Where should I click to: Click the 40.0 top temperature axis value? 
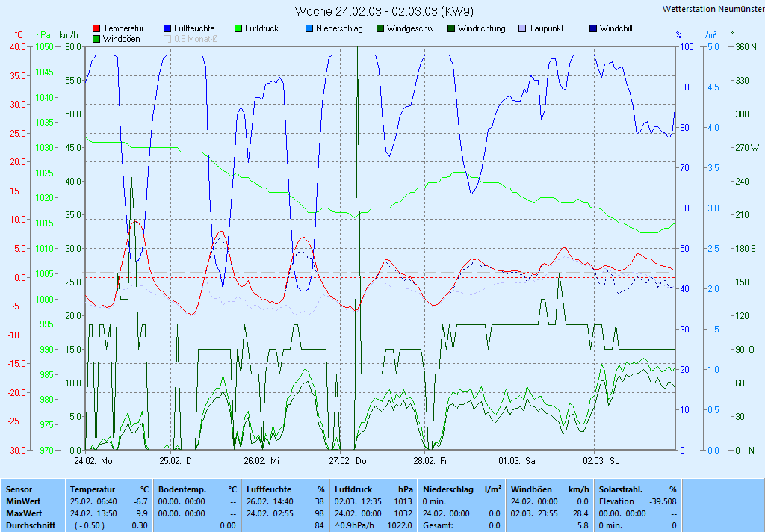(18, 47)
